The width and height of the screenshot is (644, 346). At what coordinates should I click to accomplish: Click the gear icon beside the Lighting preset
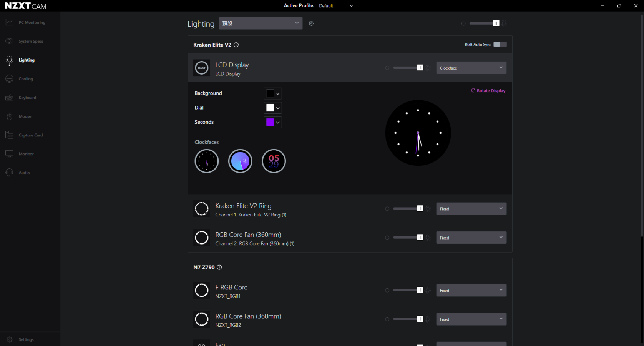[x=311, y=23]
